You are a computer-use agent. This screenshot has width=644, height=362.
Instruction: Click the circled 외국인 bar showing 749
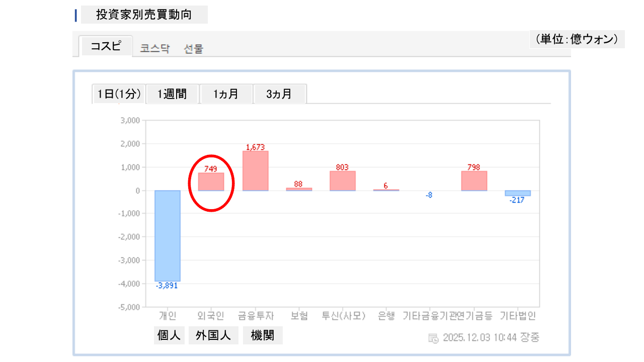point(211,182)
